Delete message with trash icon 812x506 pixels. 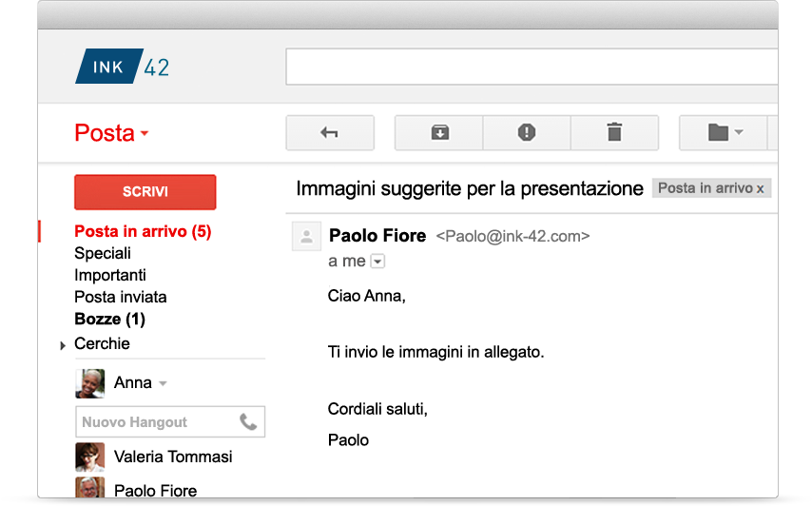[x=614, y=133]
